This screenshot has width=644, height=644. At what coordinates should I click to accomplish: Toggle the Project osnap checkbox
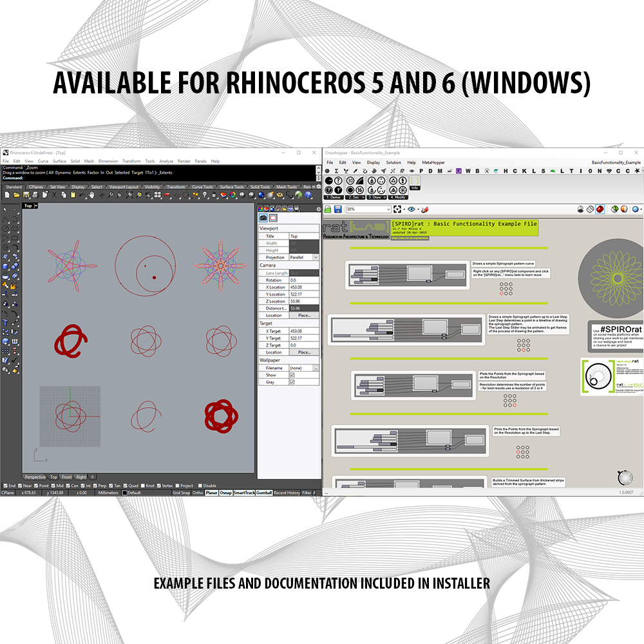[x=178, y=486]
